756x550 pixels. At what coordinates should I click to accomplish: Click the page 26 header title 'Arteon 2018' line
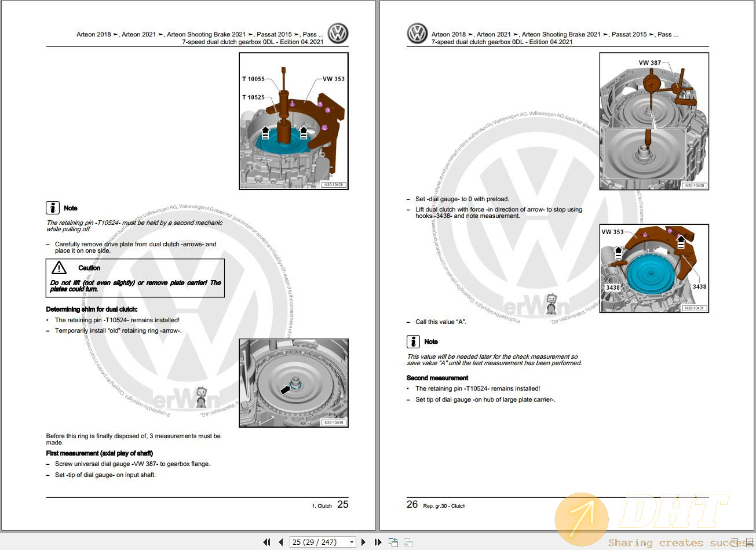tap(555, 34)
